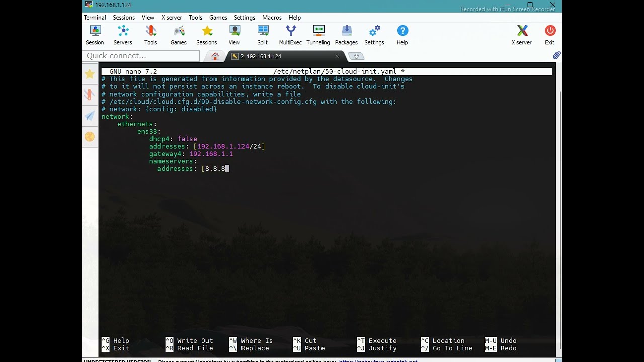Open the Games menu in menu bar

click(x=218, y=18)
